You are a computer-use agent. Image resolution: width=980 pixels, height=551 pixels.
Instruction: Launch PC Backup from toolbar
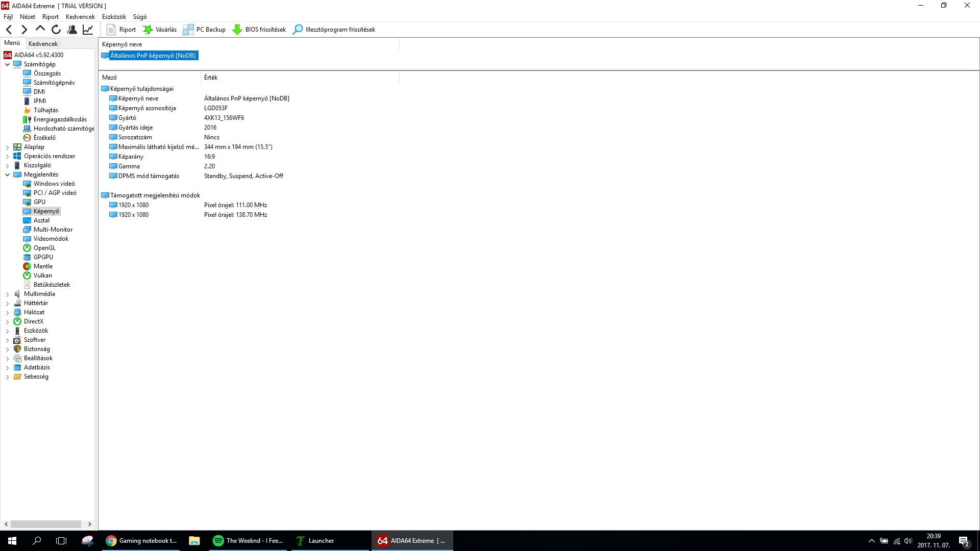click(x=204, y=30)
